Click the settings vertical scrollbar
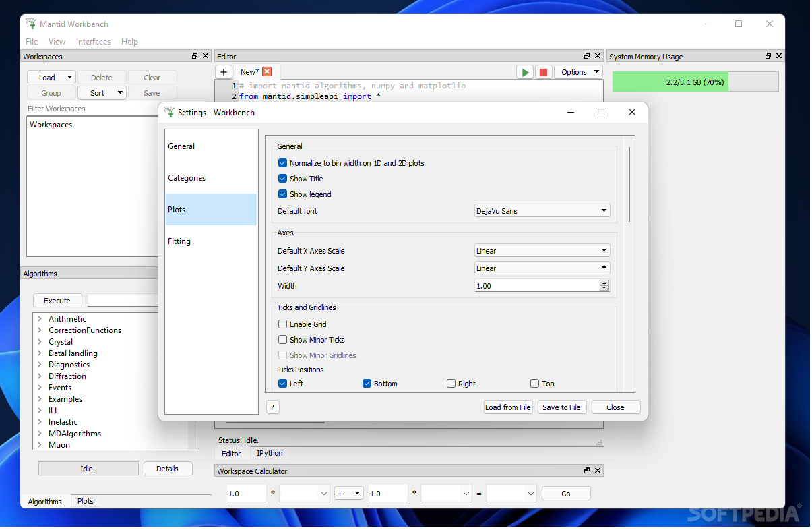812x532 pixels. (x=629, y=184)
